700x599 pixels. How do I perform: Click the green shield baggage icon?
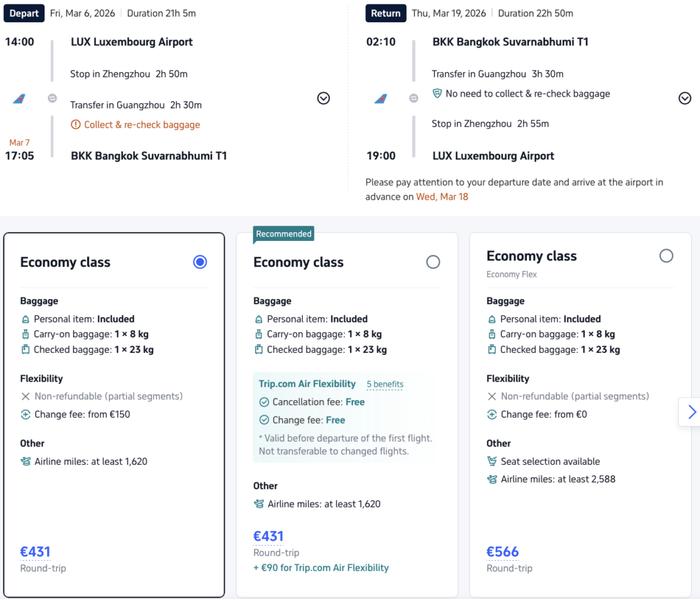(437, 93)
